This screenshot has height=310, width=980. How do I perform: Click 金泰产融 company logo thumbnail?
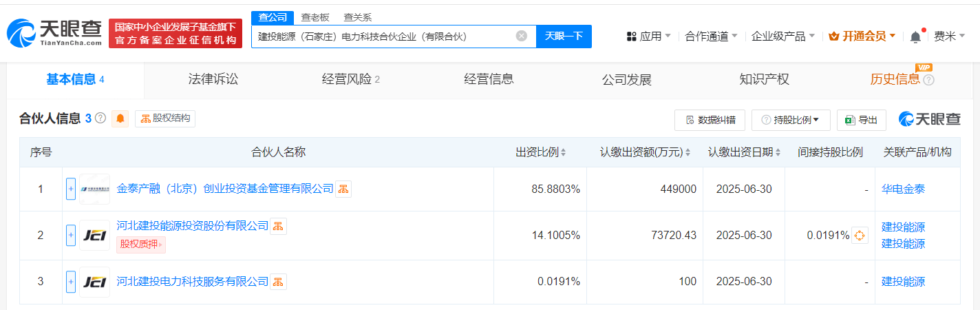pos(95,189)
